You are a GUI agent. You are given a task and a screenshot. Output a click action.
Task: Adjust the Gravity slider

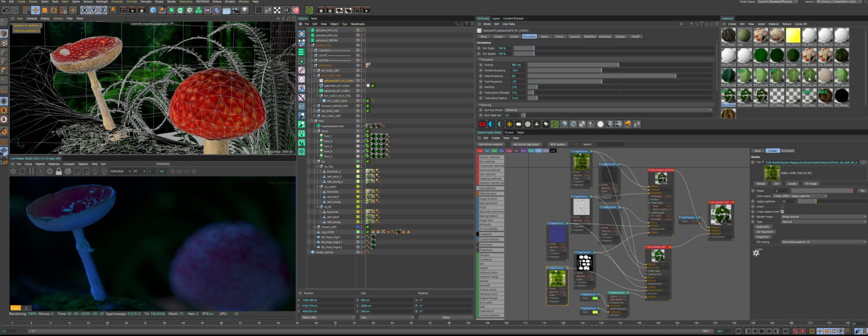tap(620, 65)
